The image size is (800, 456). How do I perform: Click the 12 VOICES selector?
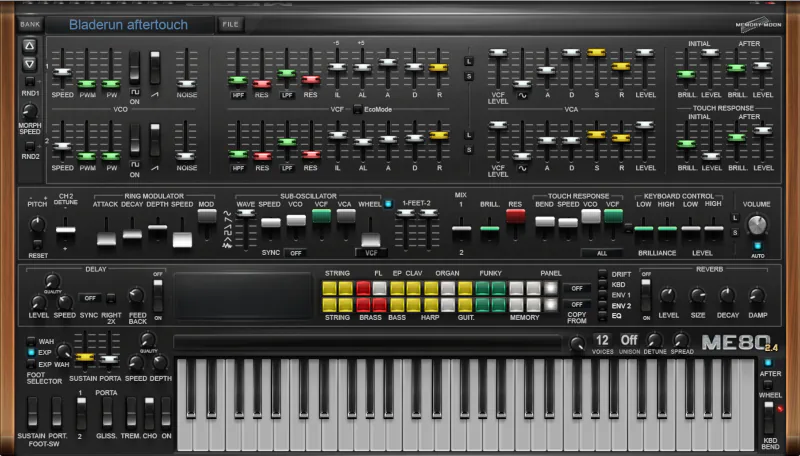click(603, 340)
